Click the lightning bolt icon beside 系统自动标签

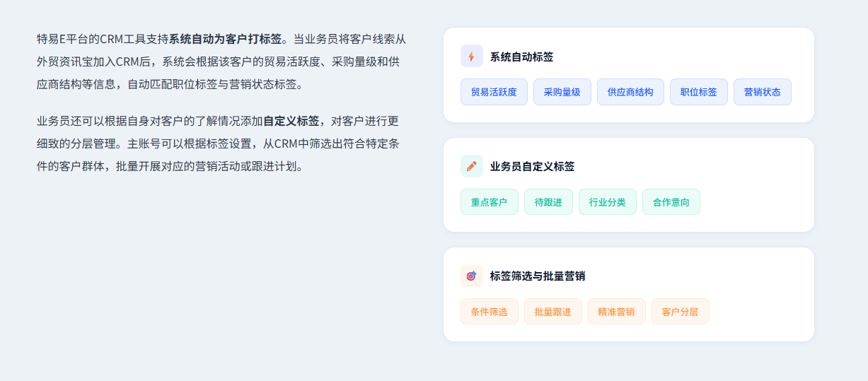472,57
